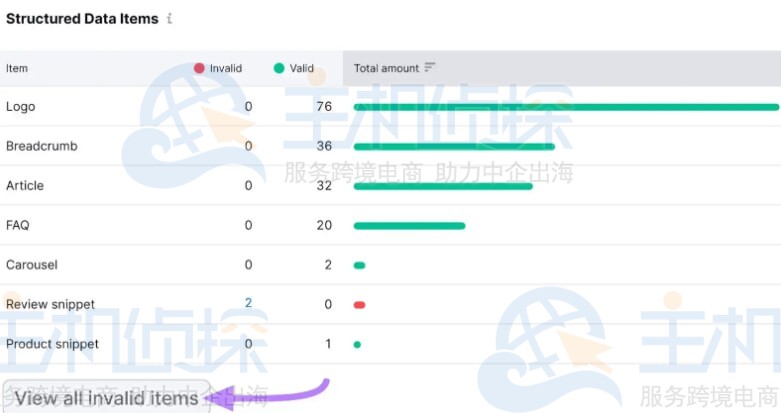Click the invalid count 2 for Review snippet
Image resolution: width=781 pixels, height=413 pixels.
pos(248,303)
